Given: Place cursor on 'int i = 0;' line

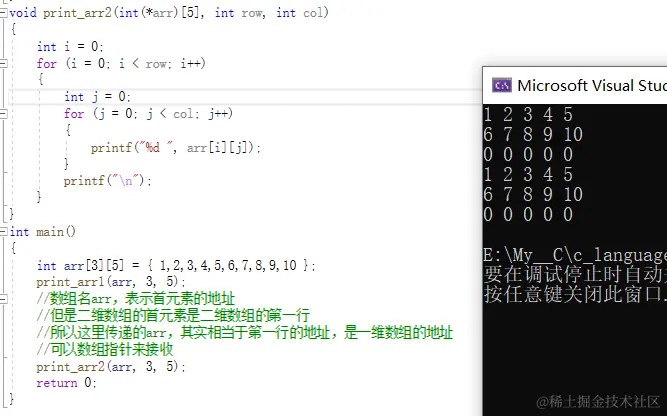Looking at the screenshot, I should (x=70, y=46).
